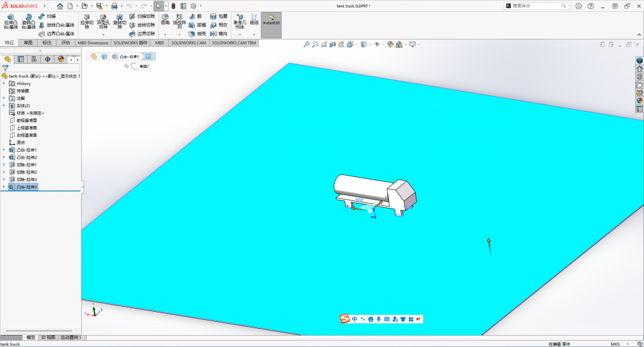The image size is (644, 347).
Task: Click the Zoom to Fit magnifier icon
Action: point(306,45)
